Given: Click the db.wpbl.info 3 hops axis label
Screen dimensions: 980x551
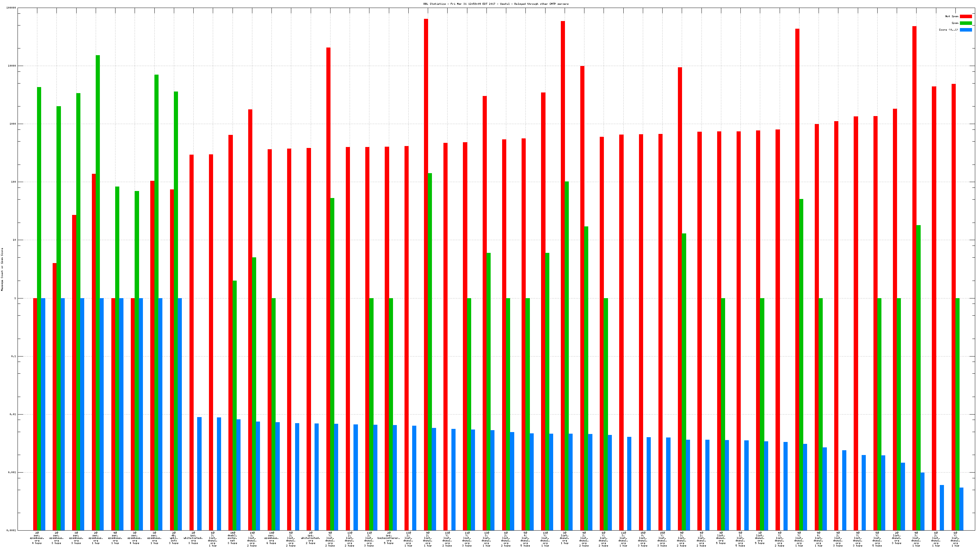Looking at the screenshot, I should pos(174,538).
